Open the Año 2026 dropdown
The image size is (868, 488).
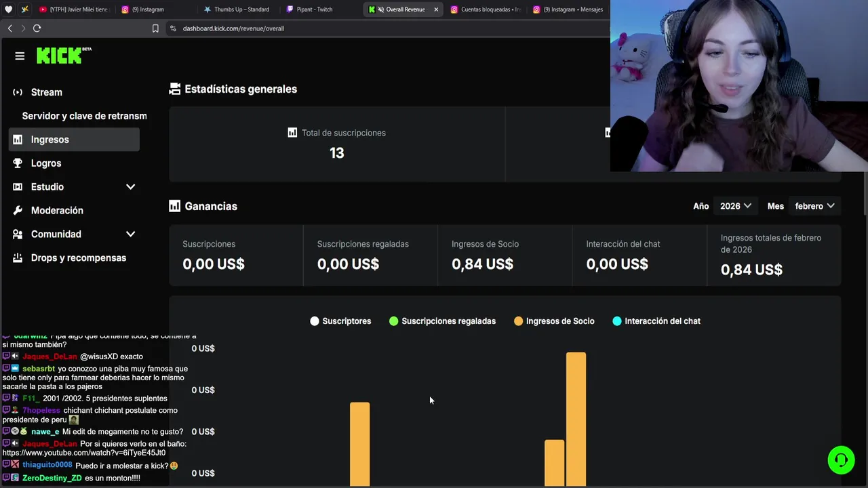736,206
